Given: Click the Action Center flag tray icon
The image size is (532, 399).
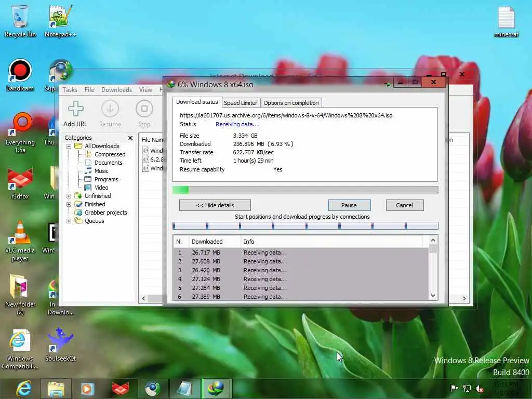Looking at the screenshot, I should click(x=454, y=389).
